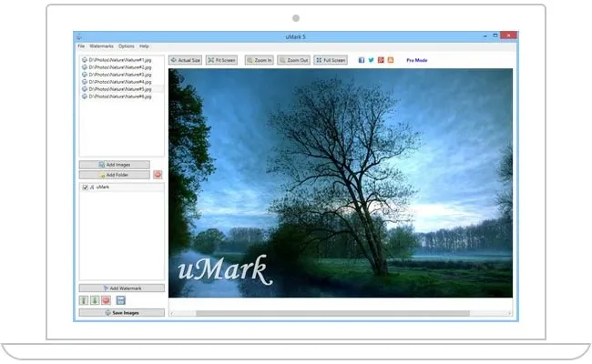Screen dimensions: 592x364
Task: Click the Fit Screen button
Action: pos(221,60)
